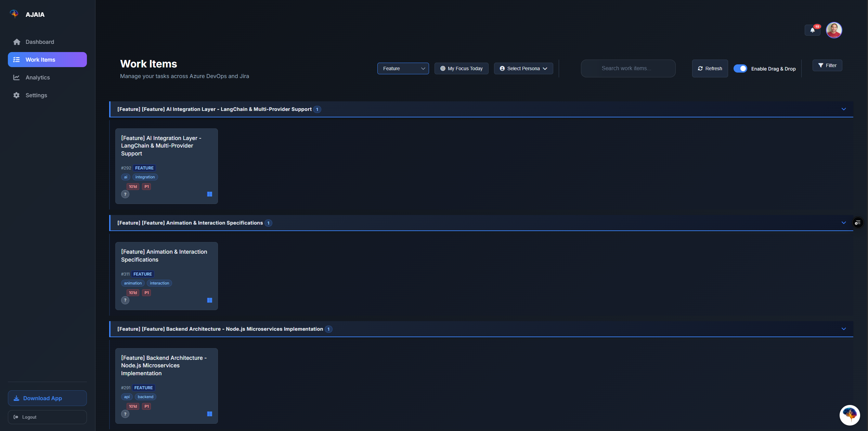Click the Search work items field
The height and width of the screenshot is (431, 868).
[x=628, y=68]
